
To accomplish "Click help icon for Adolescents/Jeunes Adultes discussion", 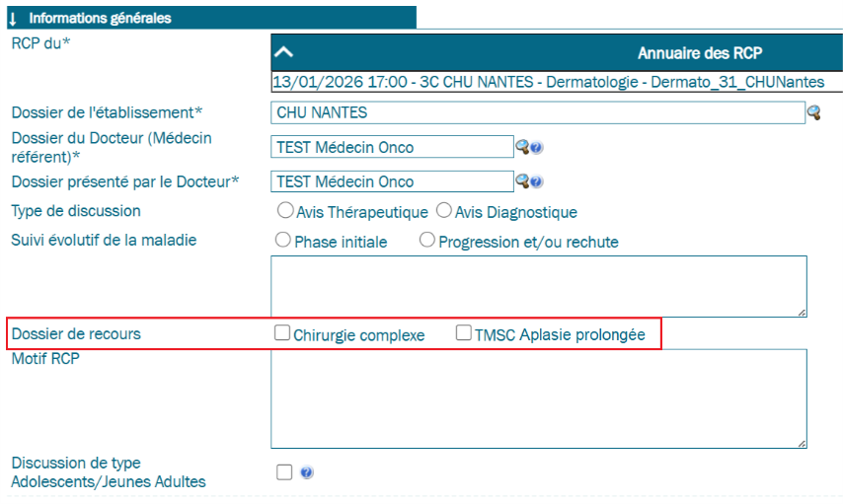I will pos(307,473).
